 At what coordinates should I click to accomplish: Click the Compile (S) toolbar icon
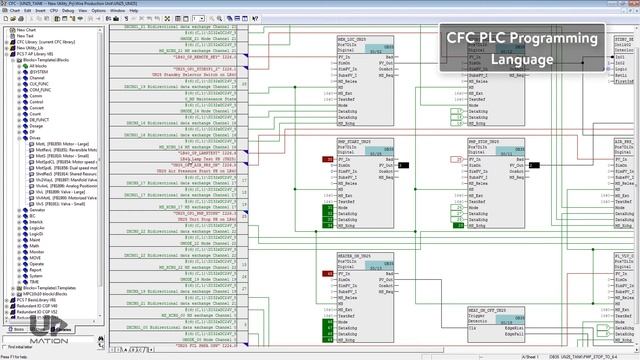126,19
